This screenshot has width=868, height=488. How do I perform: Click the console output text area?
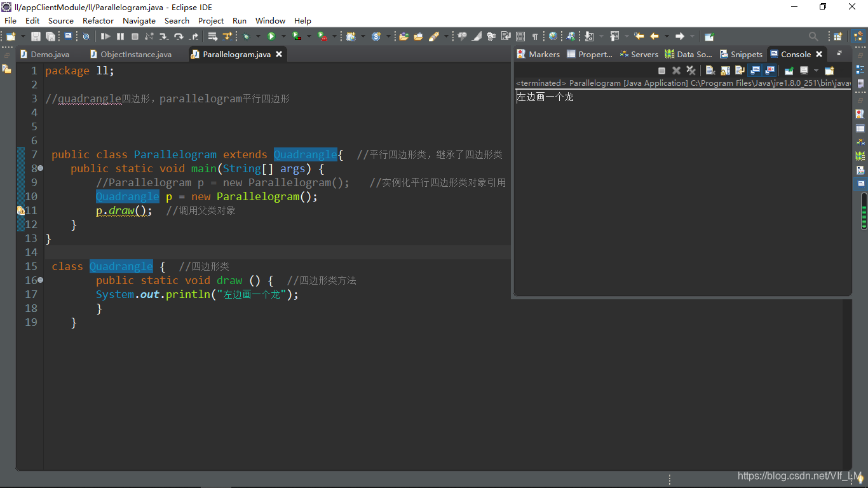click(682, 193)
